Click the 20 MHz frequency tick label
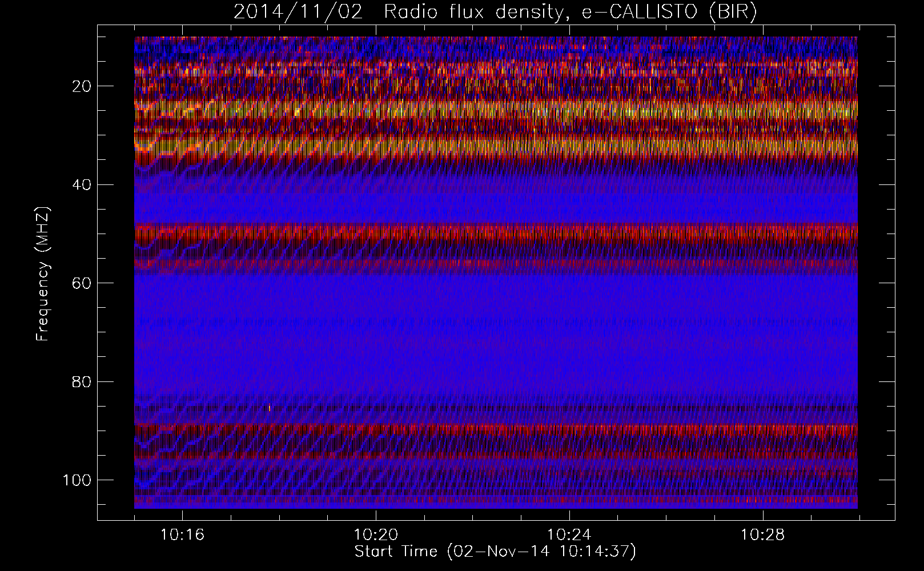The image size is (924, 571). click(82, 86)
